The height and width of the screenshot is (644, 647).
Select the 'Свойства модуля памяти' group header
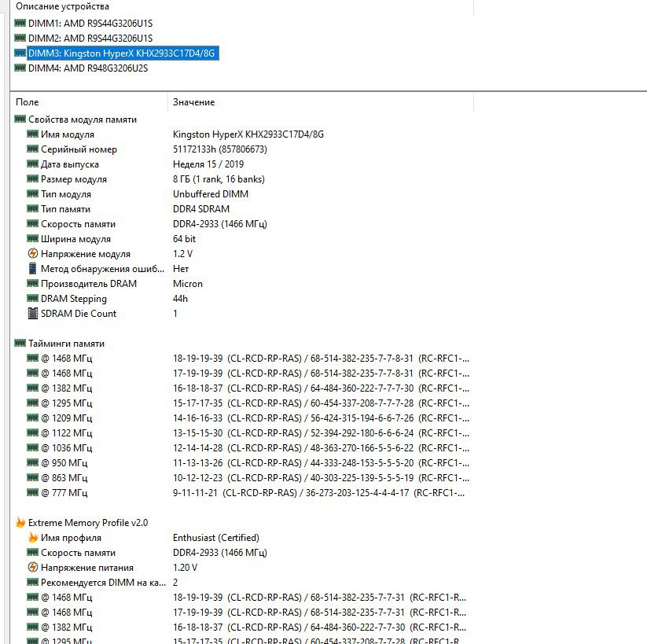83,120
